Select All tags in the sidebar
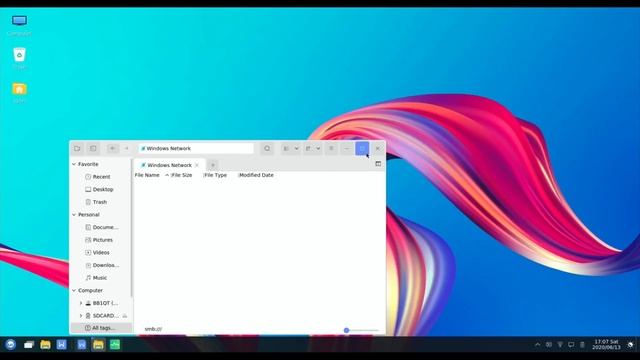The height and width of the screenshot is (360, 640). (101, 328)
